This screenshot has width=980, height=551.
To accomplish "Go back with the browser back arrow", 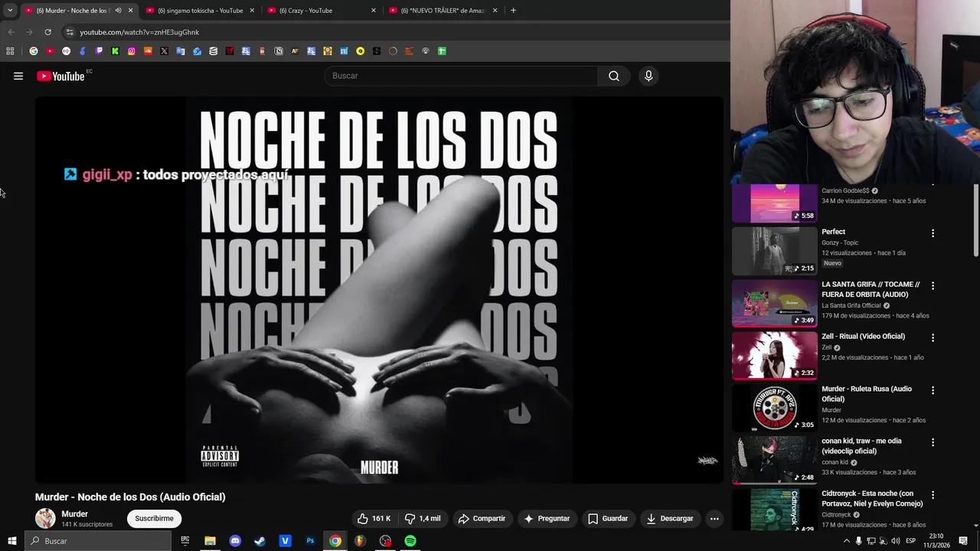I will 11,32.
